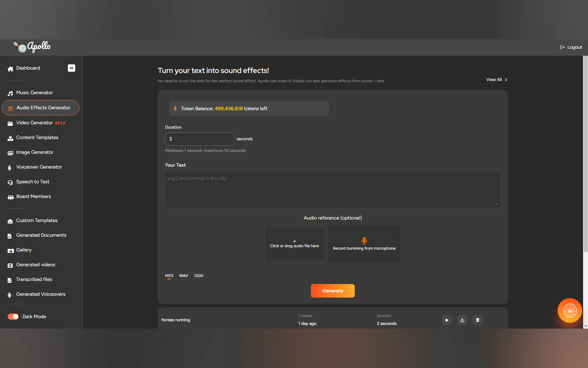
Task: Collapse the sidebar with double-chevron button
Action: click(x=71, y=68)
